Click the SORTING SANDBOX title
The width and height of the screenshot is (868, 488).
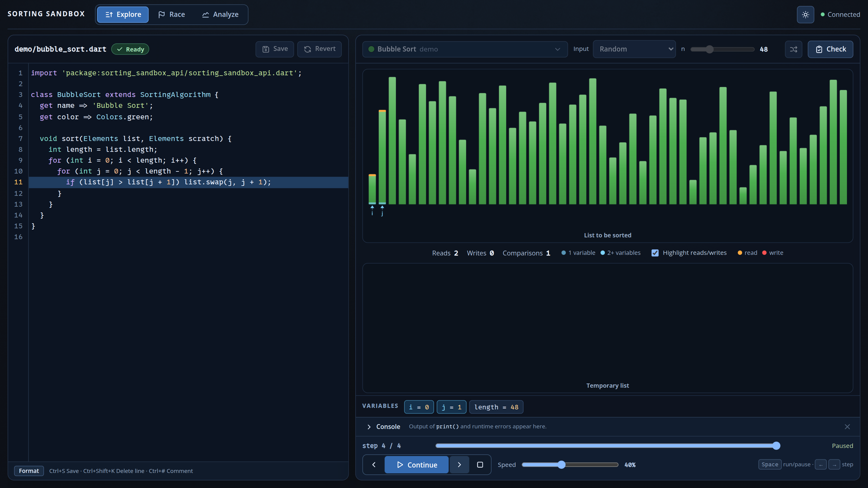pyautogui.click(x=46, y=14)
